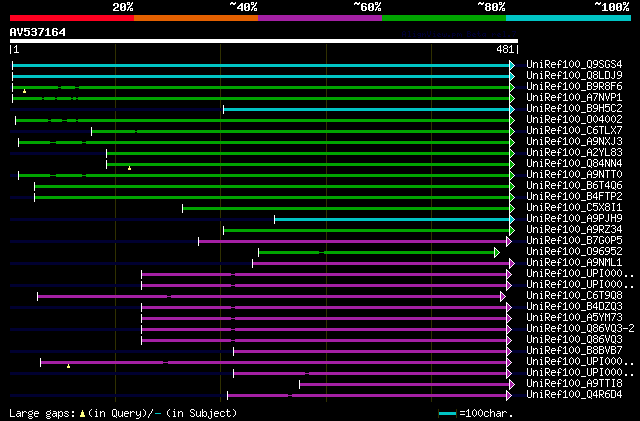
Task: Click the UniRef100_O96952 label
Action: pyautogui.click(x=574, y=252)
